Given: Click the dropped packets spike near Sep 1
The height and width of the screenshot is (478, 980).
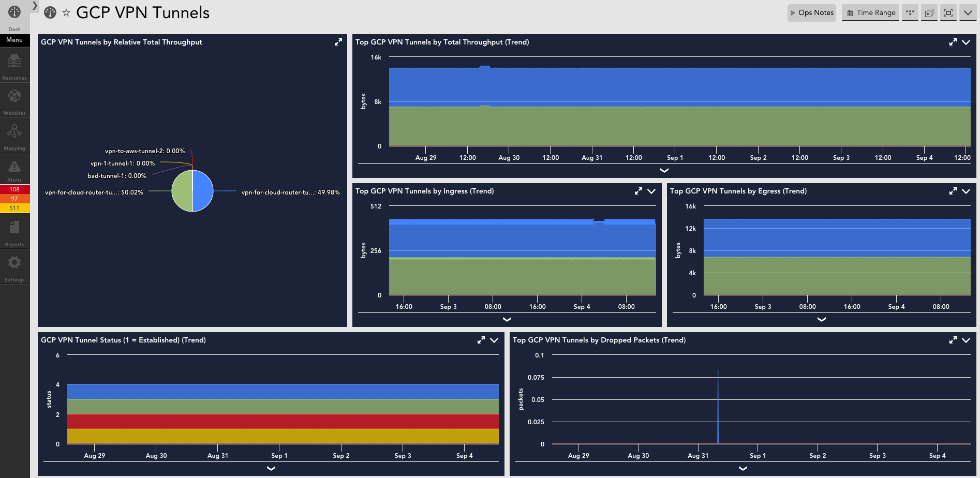Looking at the screenshot, I should (x=718, y=407).
